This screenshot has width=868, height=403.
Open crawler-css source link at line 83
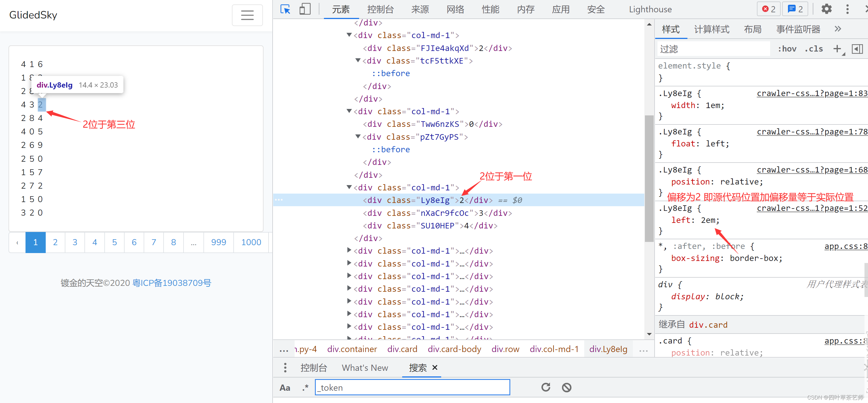pos(812,93)
